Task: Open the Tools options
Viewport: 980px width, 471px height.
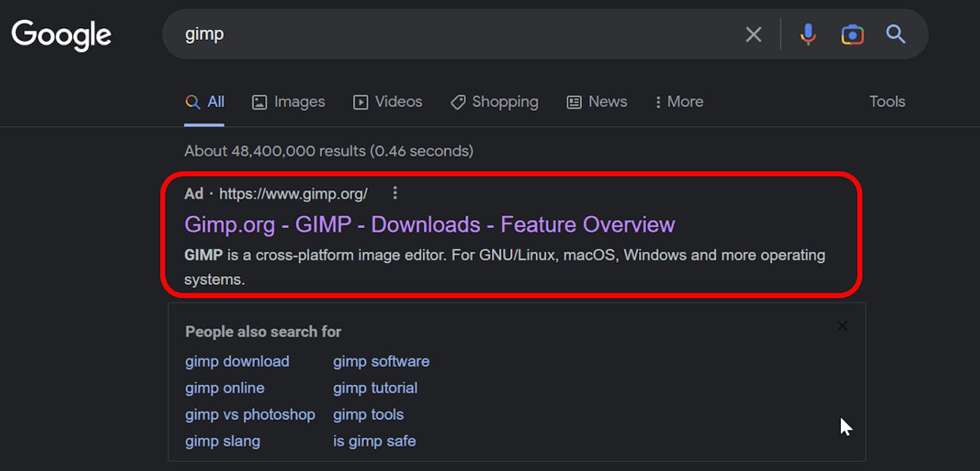Action: 887,102
